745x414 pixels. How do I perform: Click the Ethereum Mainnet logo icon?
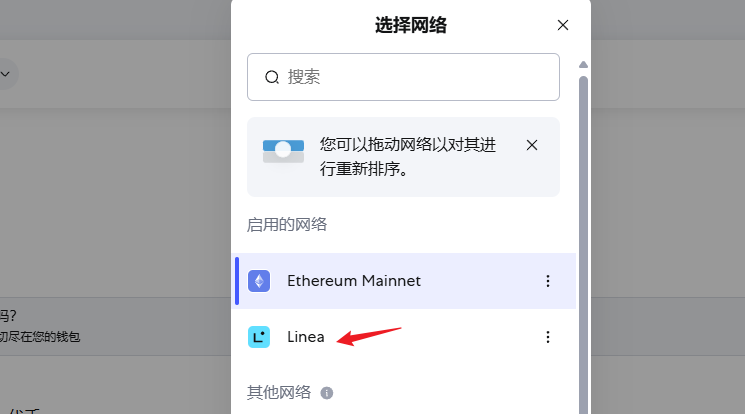coord(259,281)
